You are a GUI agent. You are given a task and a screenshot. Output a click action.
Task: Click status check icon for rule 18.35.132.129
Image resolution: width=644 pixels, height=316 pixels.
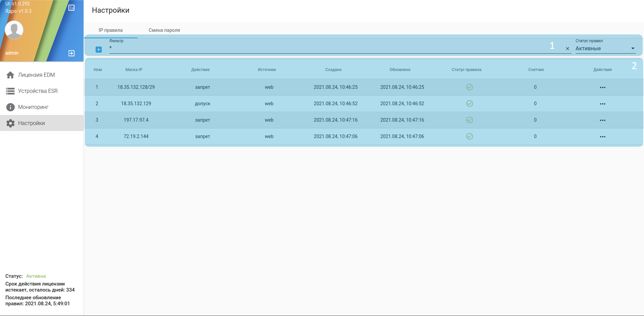(x=470, y=104)
